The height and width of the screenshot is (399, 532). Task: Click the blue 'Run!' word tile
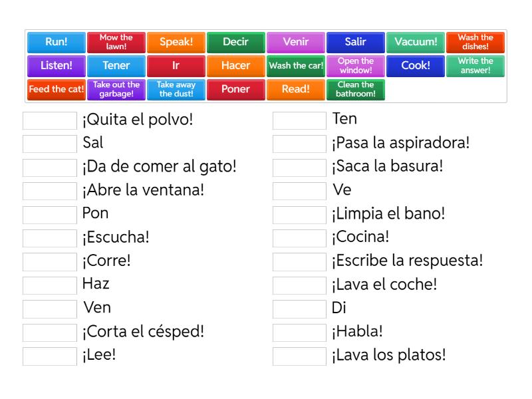point(57,43)
